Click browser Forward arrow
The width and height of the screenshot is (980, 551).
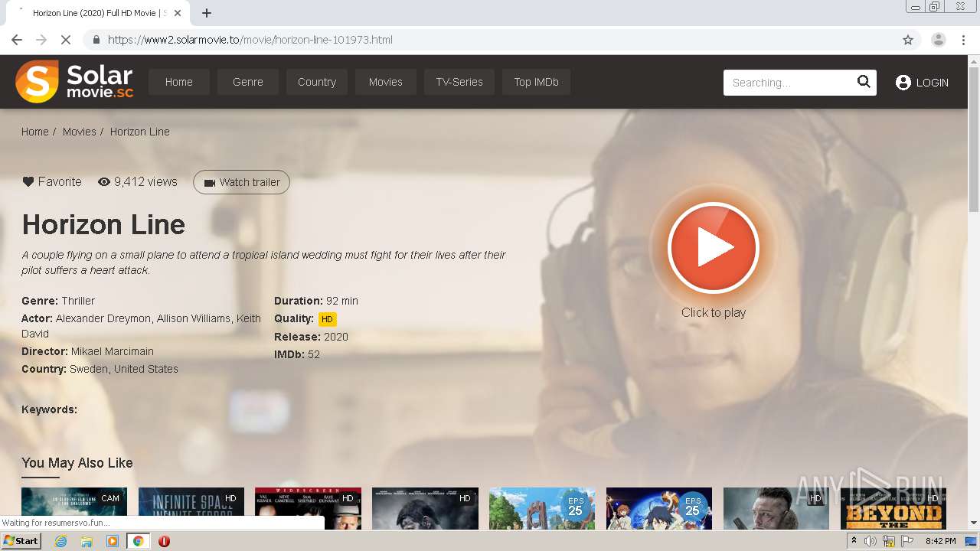click(x=41, y=40)
